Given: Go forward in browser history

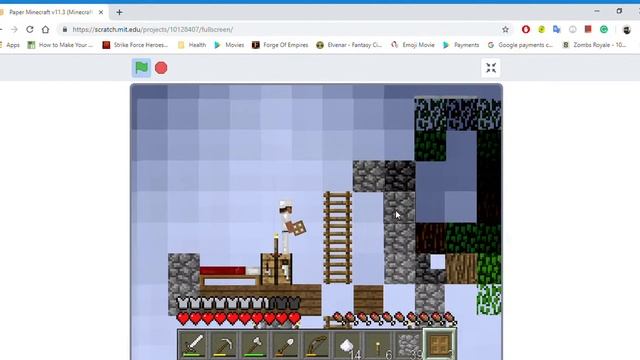Looking at the screenshot, I should pos(14,29).
